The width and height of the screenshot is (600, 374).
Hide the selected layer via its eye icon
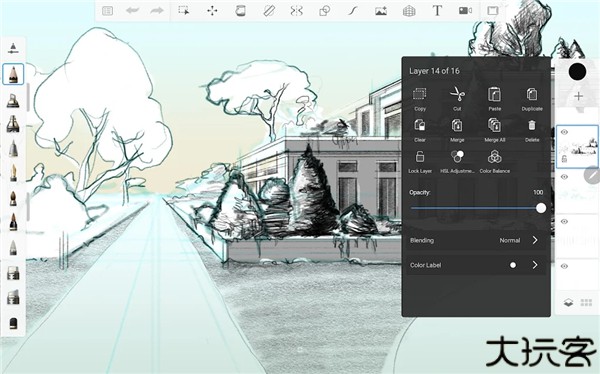[x=564, y=132]
